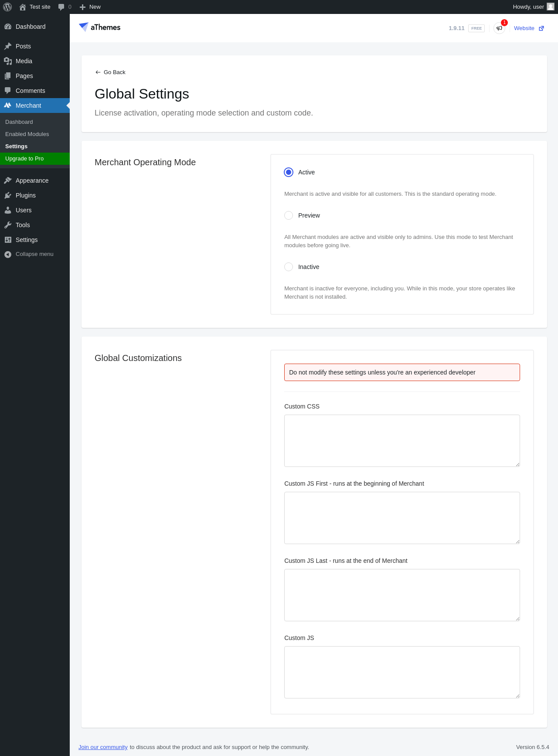Click the Plugins plug icon in sidebar
The image size is (558, 756).
point(8,195)
